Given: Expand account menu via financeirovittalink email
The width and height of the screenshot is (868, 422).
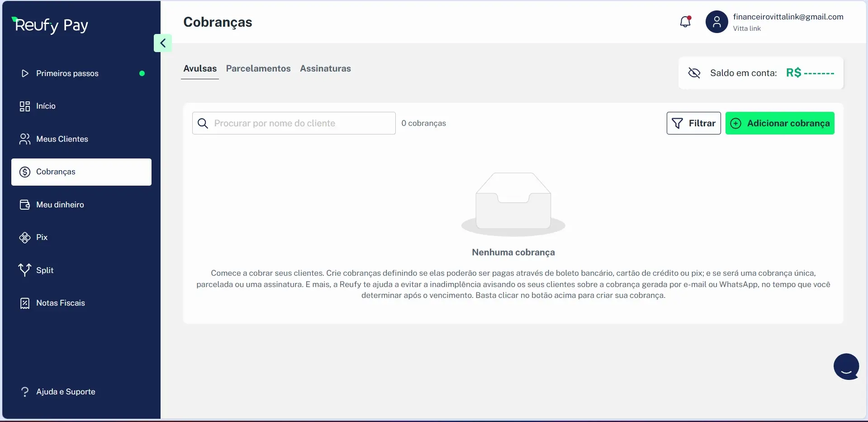Looking at the screenshot, I should tap(787, 17).
